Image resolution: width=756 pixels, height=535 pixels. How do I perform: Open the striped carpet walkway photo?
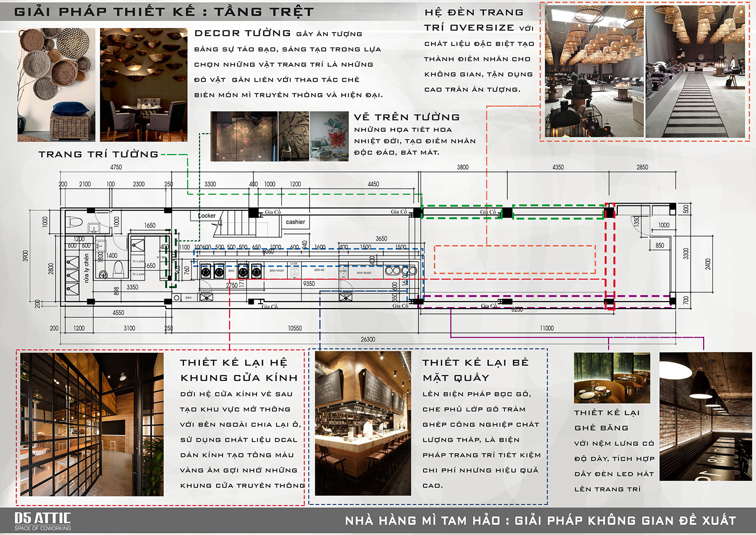(695, 72)
